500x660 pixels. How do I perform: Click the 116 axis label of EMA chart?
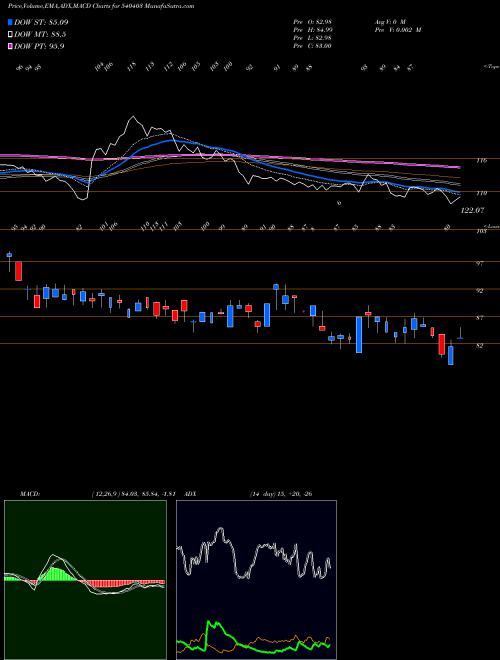(x=482, y=160)
